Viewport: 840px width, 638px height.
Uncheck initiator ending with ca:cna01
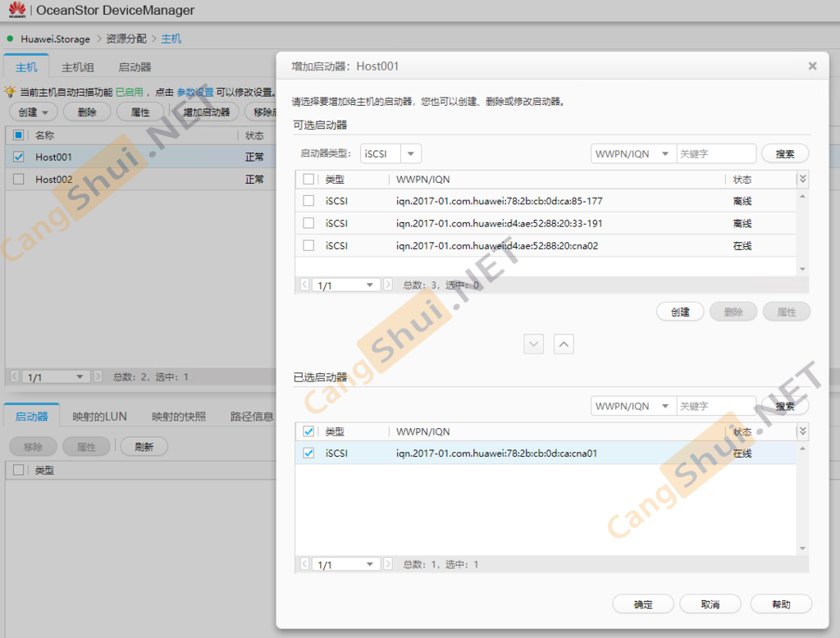click(x=308, y=453)
